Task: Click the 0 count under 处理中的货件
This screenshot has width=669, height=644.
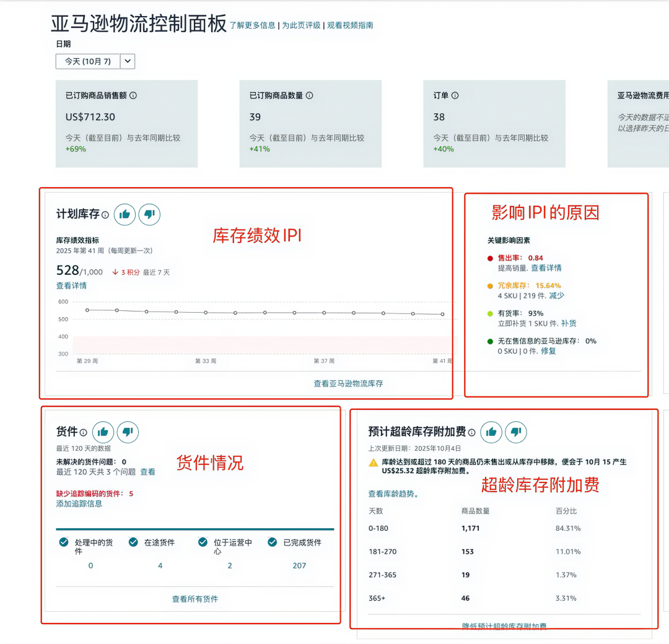Action: [x=90, y=565]
